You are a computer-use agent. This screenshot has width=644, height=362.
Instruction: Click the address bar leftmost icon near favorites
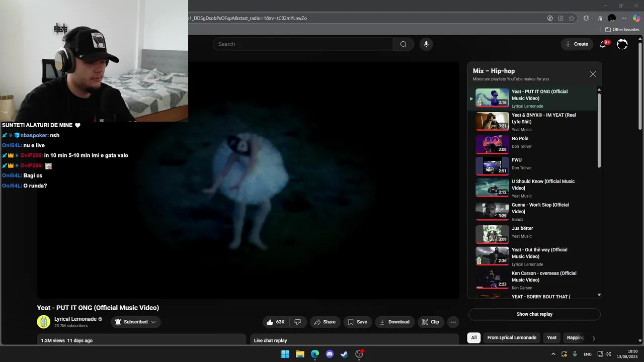click(550, 18)
